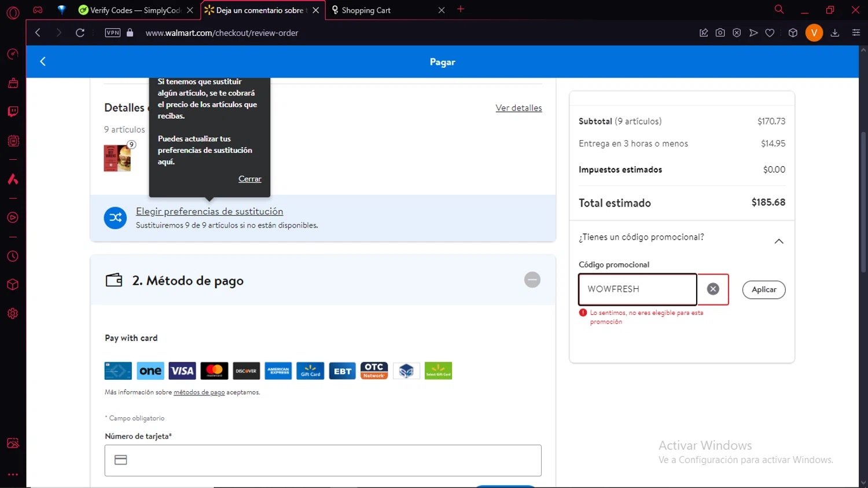Click the Discover card logo
The width and height of the screenshot is (868, 488).
pos(247,371)
